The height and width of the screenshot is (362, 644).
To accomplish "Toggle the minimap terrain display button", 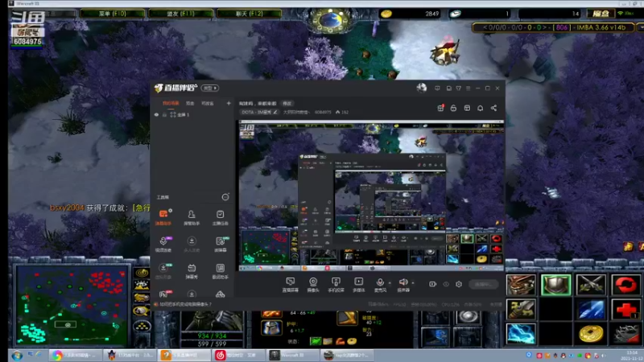I will (x=142, y=285).
